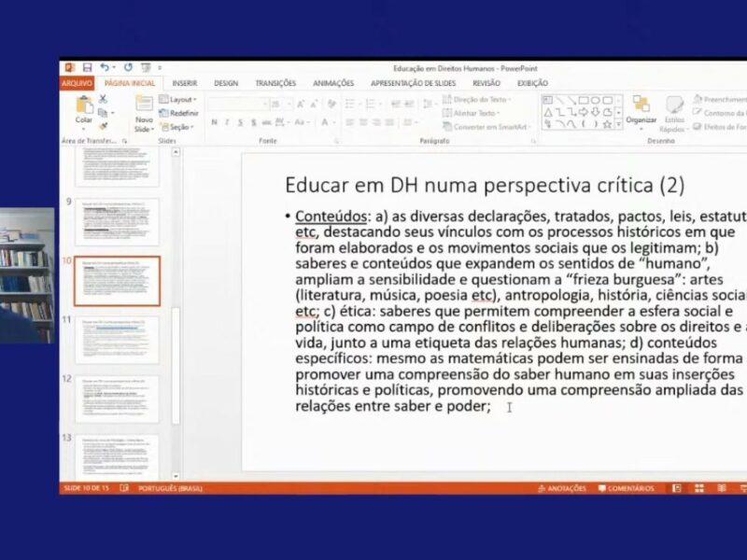
Task: Switch to the TRANSIÇÕES tab
Action: [275, 83]
